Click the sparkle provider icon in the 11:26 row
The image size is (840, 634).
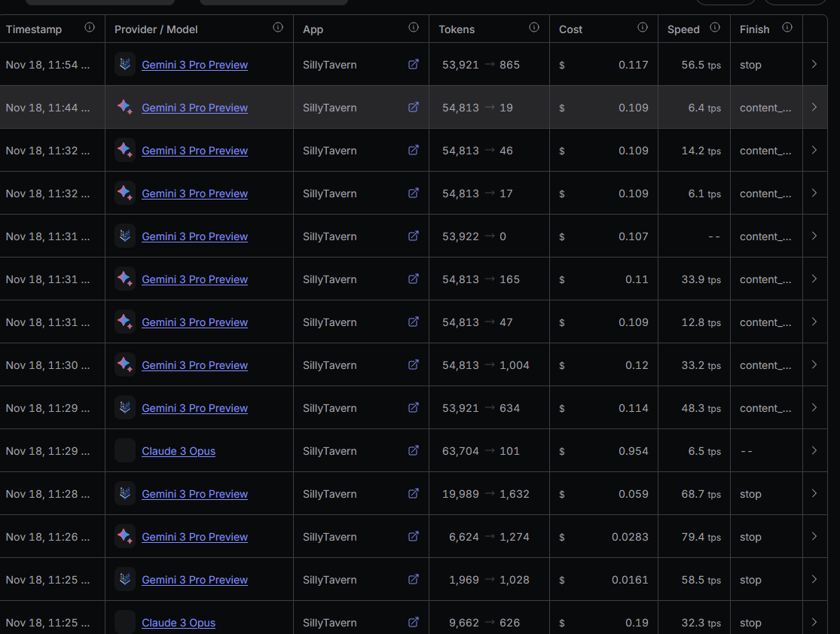[x=125, y=536]
